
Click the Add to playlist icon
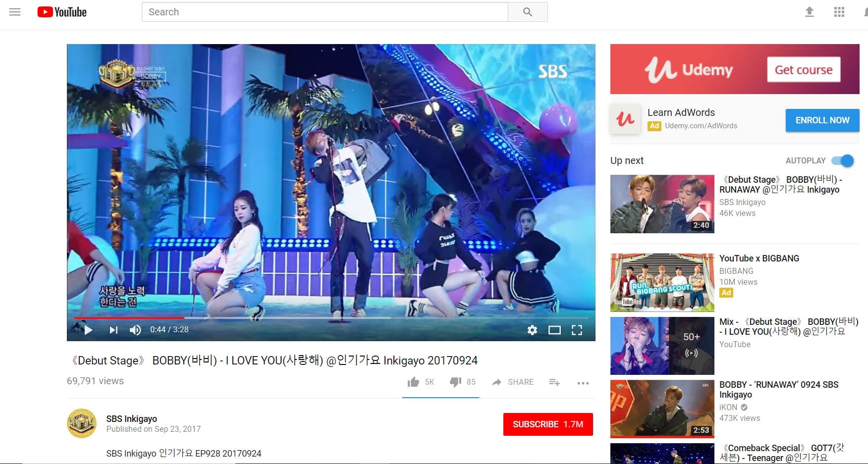pyautogui.click(x=554, y=382)
